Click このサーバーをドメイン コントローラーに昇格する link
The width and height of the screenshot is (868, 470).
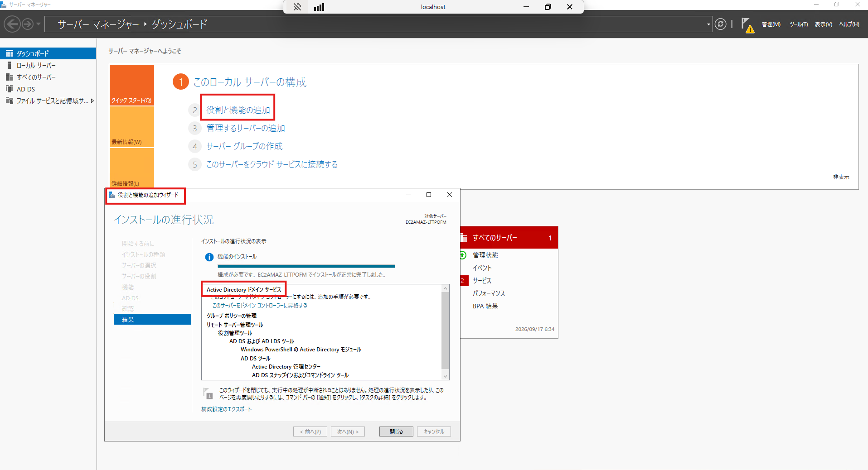(260, 305)
